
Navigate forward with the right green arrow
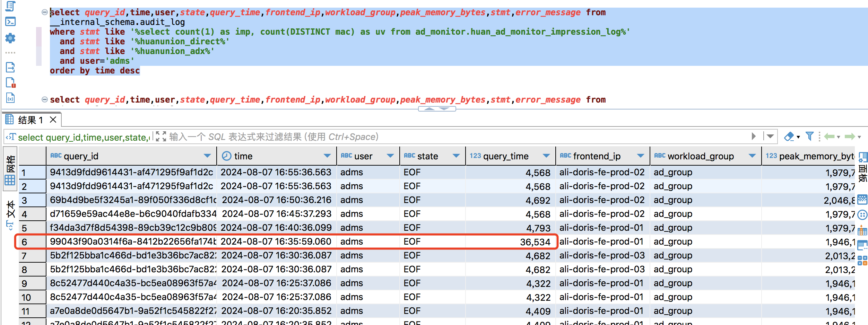(x=850, y=137)
